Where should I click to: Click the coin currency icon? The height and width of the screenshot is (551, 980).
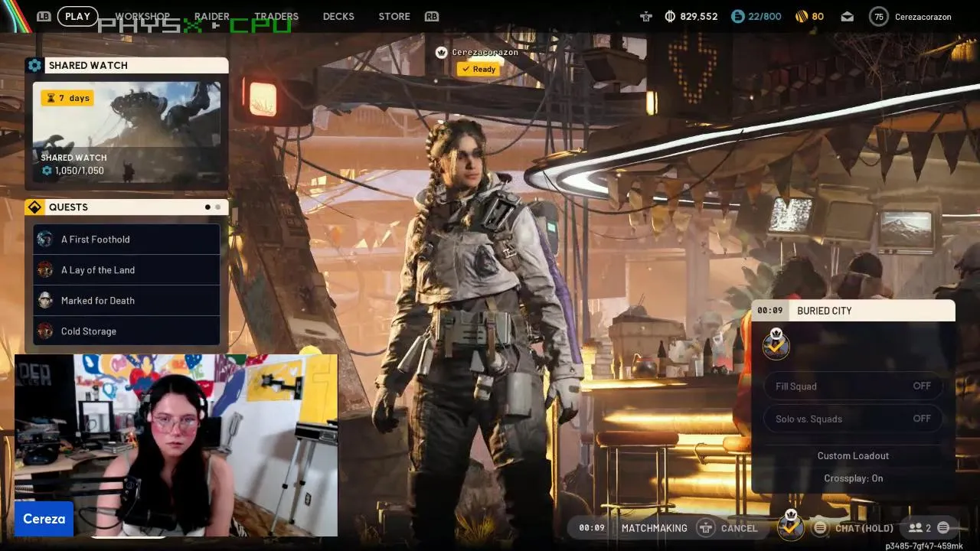click(x=670, y=16)
